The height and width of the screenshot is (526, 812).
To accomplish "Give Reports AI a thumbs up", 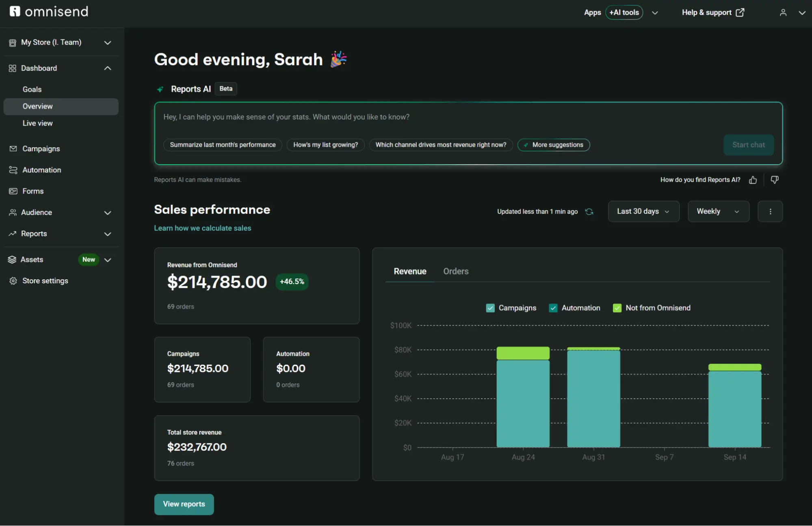I will click(x=753, y=180).
